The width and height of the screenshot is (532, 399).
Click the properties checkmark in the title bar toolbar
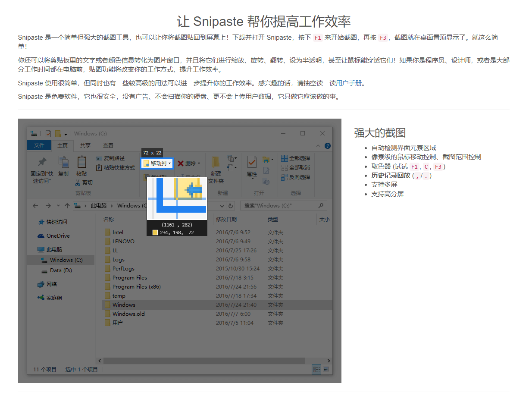click(x=48, y=133)
